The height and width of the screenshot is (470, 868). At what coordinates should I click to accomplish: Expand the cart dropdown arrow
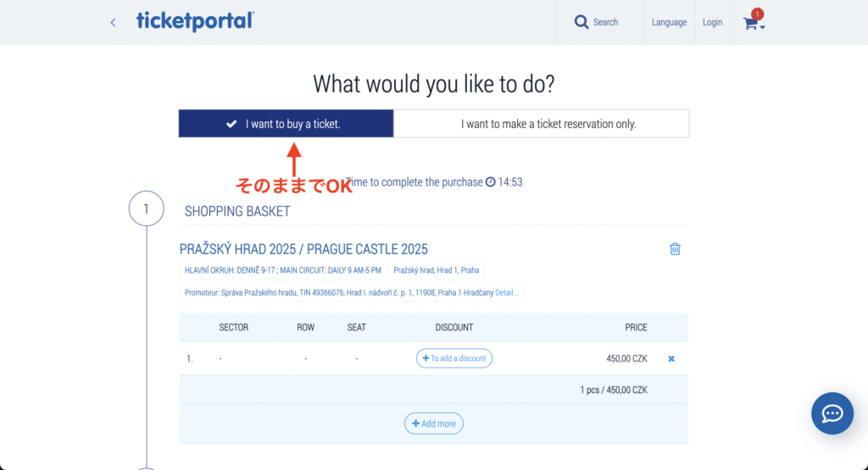(x=763, y=27)
